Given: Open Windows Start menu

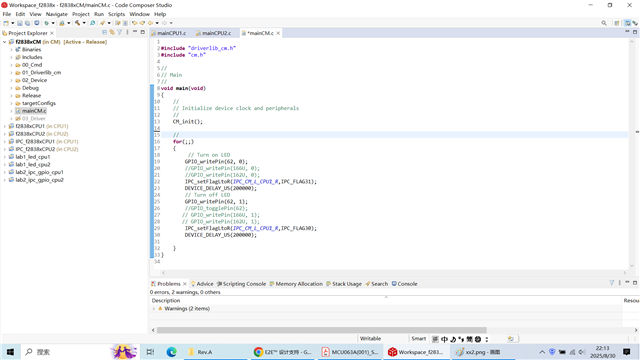Looking at the screenshot, I should tap(10, 352).
